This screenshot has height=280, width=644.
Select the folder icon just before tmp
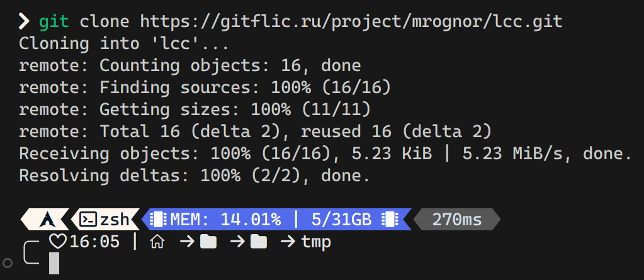point(258,242)
